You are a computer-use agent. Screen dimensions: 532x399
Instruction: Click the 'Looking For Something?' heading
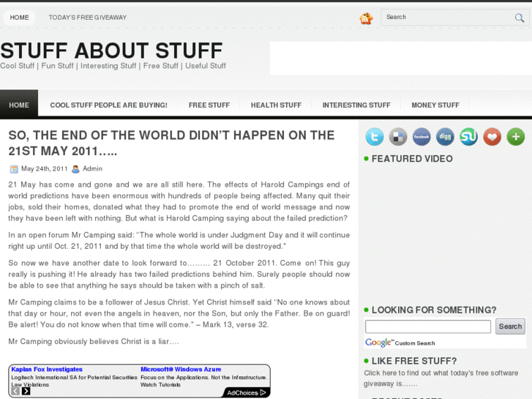click(434, 310)
